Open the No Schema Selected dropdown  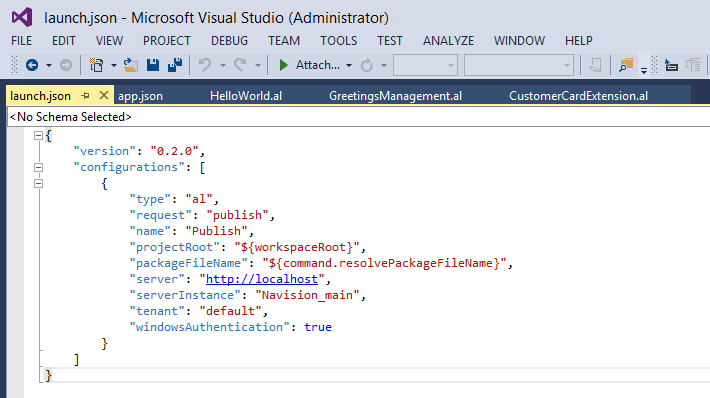pyautogui.click(x=359, y=117)
